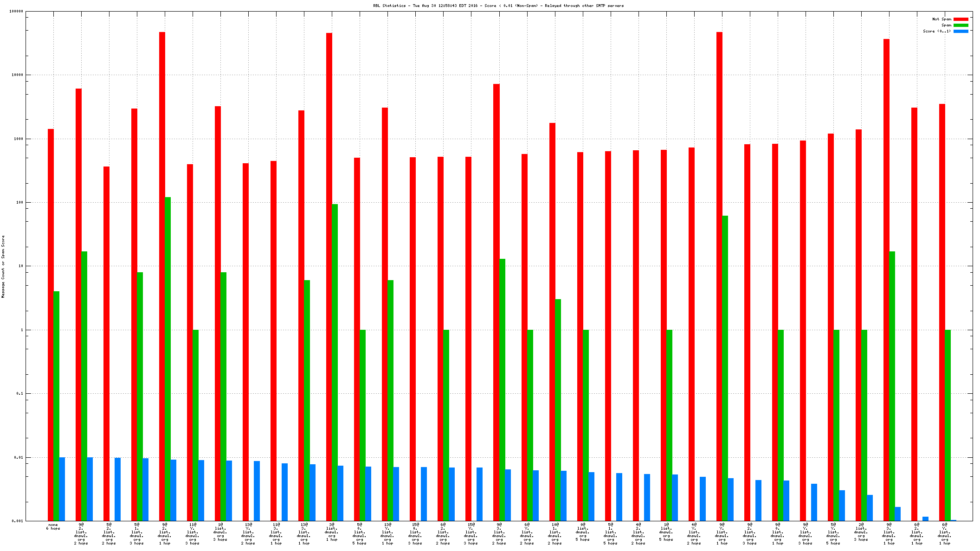Click the blue bar for "none 6 hops"
Viewport: 980px width, 551px height.
(x=62, y=489)
